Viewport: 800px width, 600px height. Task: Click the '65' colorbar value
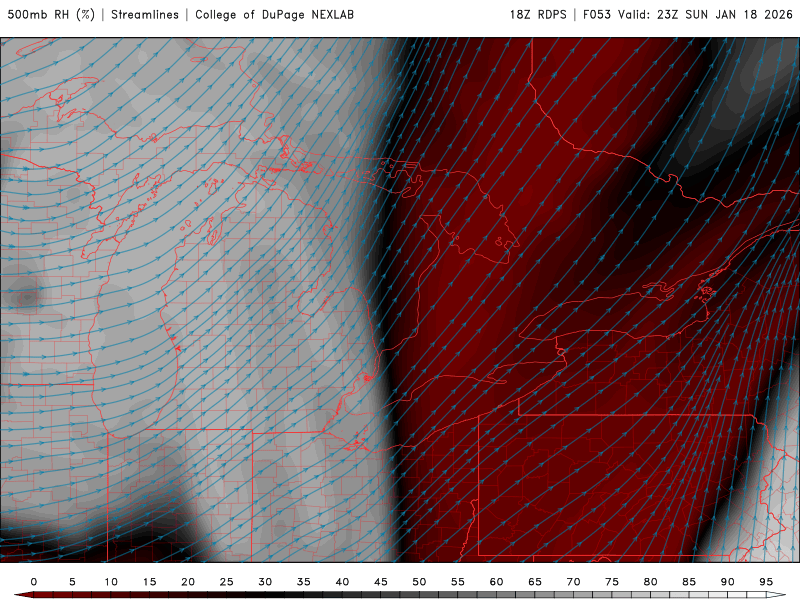pyautogui.click(x=535, y=582)
